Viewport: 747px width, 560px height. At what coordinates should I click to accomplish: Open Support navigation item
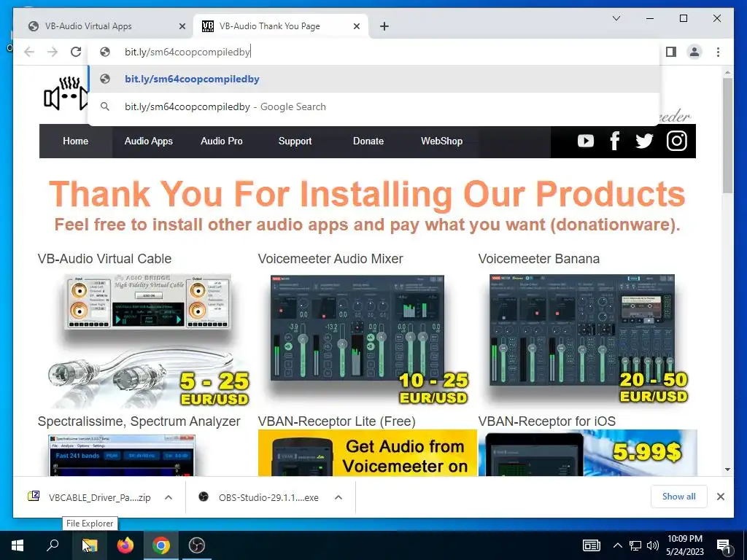point(295,141)
